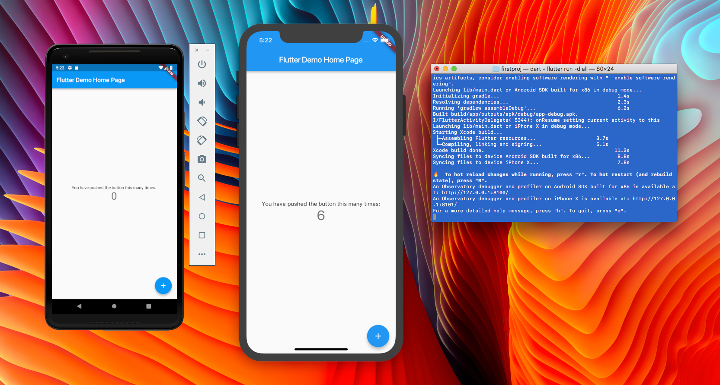This screenshot has width=720, height=385.
Task: Tap the emulator toolbar overview square icon
Action: 202,235
